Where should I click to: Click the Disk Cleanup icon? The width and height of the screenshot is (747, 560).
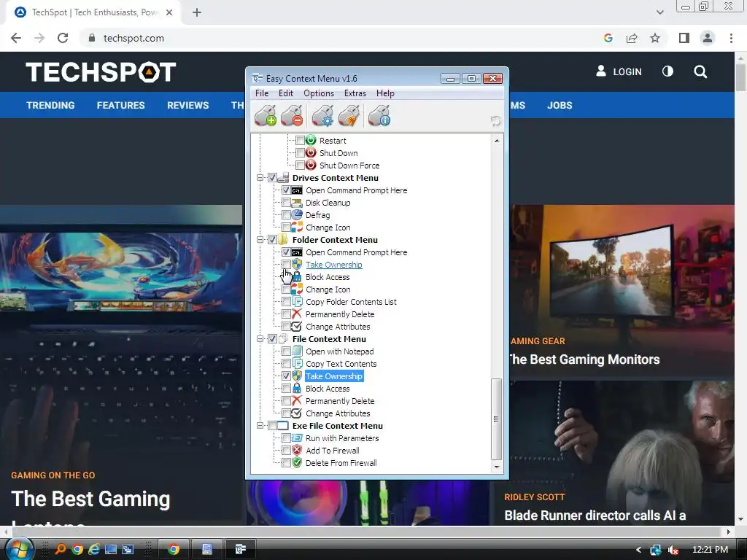[297, 203]
